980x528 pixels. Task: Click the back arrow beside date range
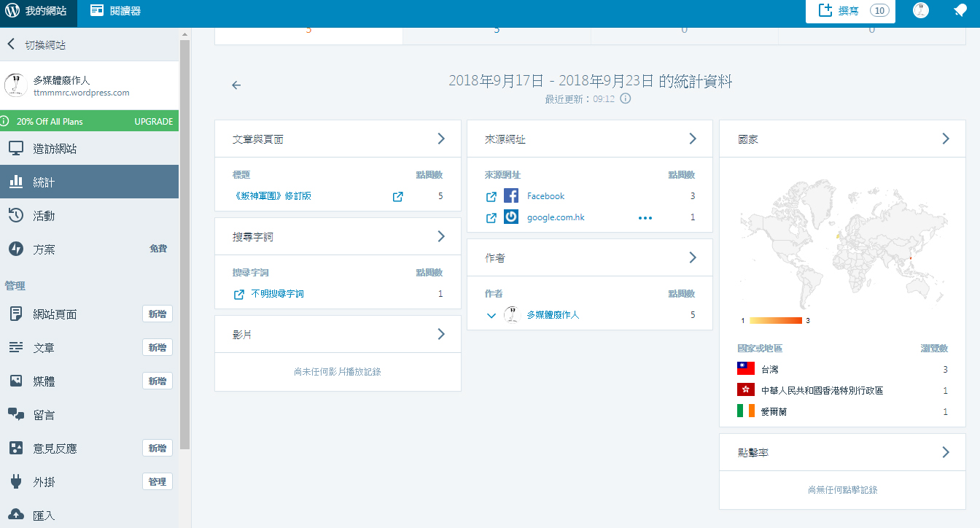tap(236, 85)
